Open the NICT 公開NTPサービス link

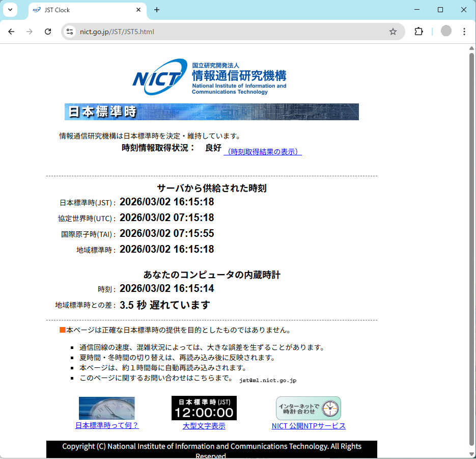(309, 426)
